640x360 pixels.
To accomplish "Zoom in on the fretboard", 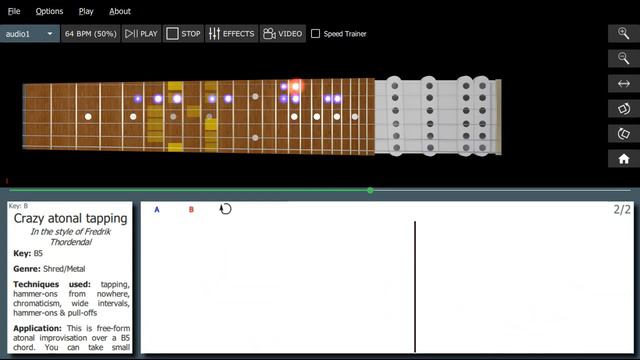I will [x=623, y=33].
